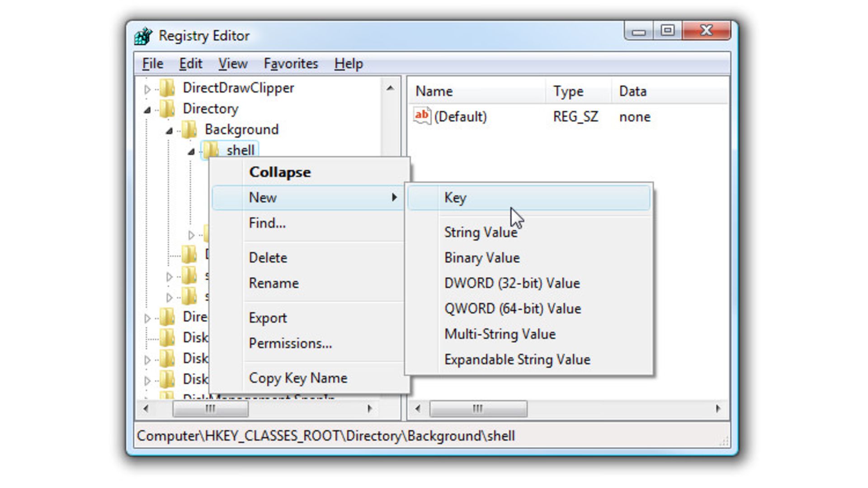Select the DirectDrawClipper tree item

[x=238, y=88]
